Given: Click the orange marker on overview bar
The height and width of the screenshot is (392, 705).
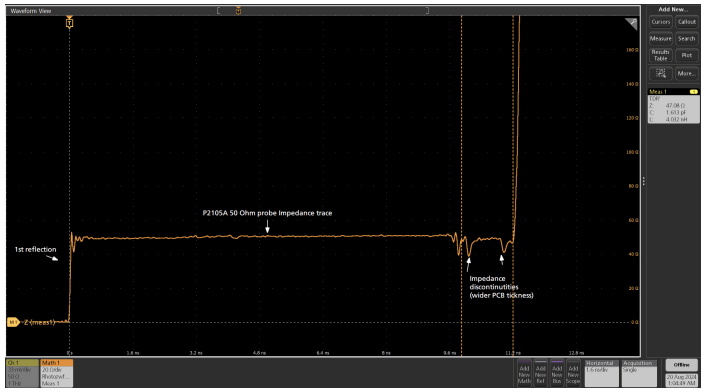Looking at the screenshot, I should point(238,11).
